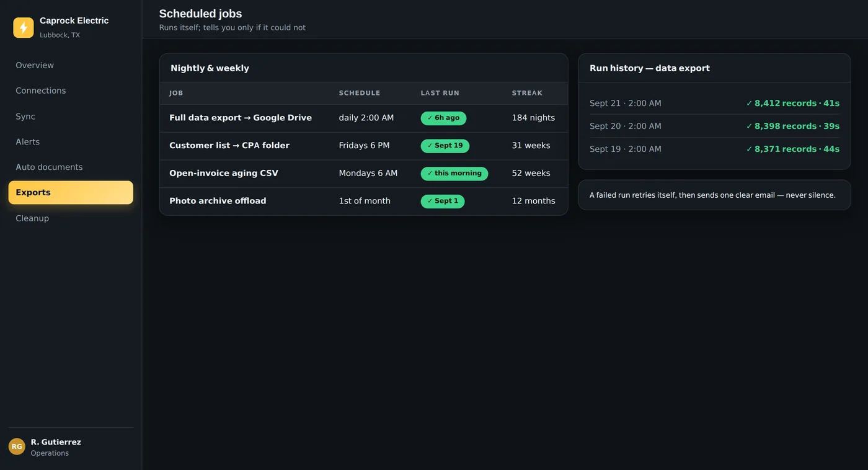The width and height of the screenshot is (868, 470).
Task: Click the 'Sept 1' last run badge
Action: (443, 201)
